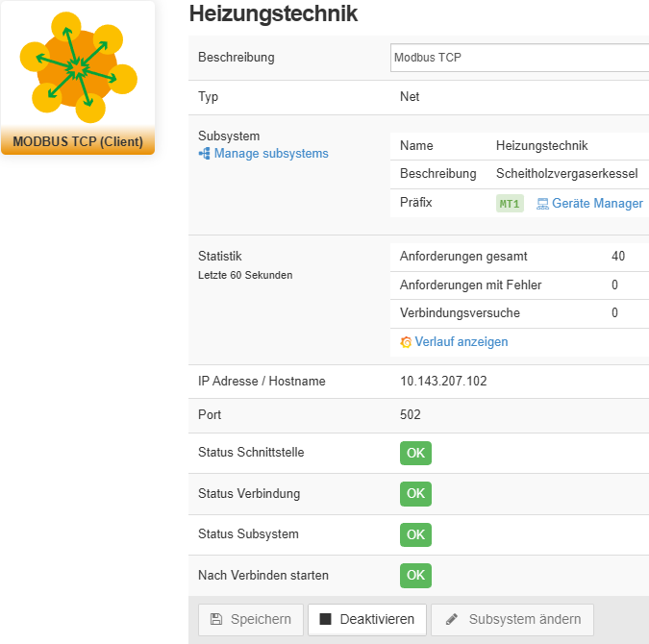This screenshot has height=644, width=649.
Task: Click the floppy disk icon on Speichern
Action: tap(216, 620)
